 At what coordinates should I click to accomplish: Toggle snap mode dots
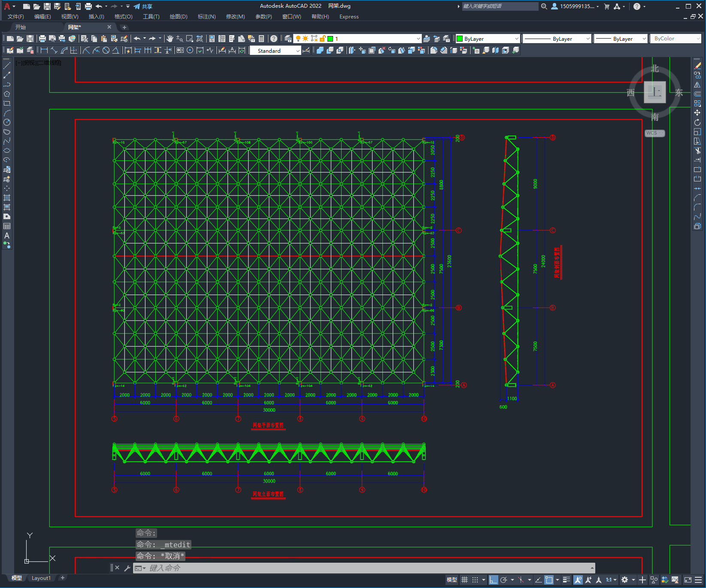475,580
